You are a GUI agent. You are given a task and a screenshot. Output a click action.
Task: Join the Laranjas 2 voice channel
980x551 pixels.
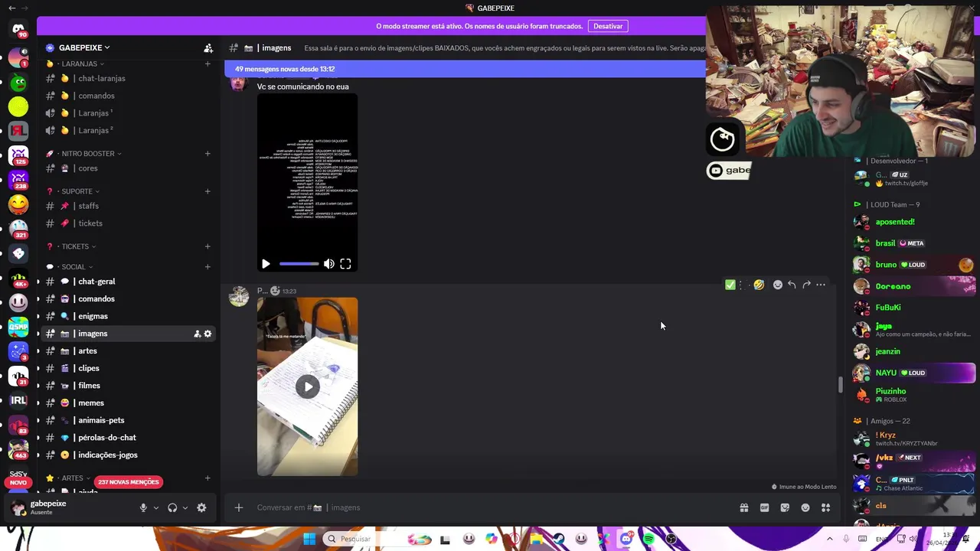pos(129,130)
